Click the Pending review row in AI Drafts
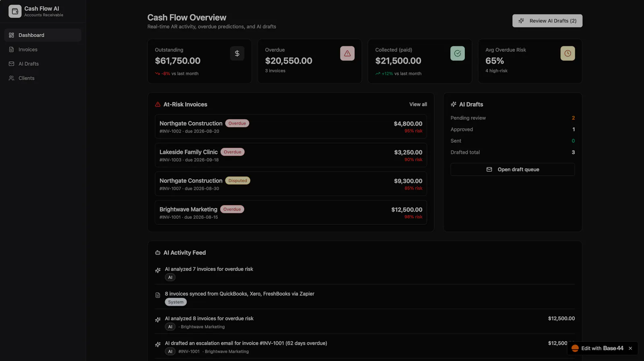 [x=512, y=118]
